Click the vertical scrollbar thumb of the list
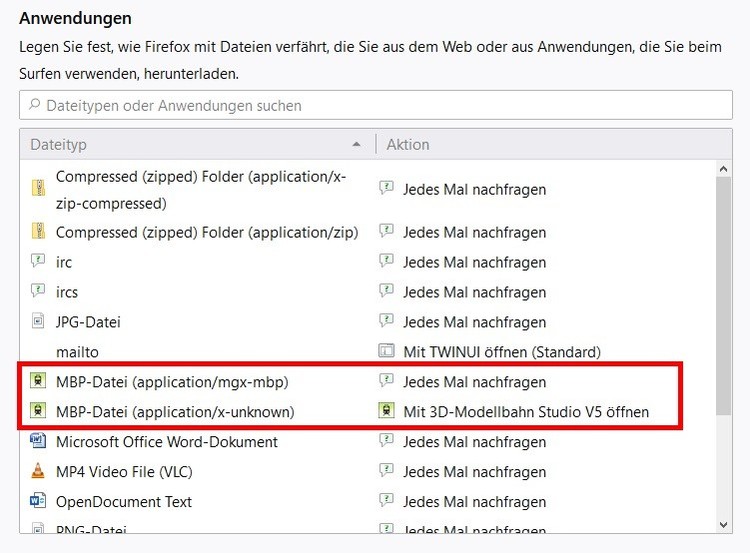This screenshot has width=750, height=553. 723,296
